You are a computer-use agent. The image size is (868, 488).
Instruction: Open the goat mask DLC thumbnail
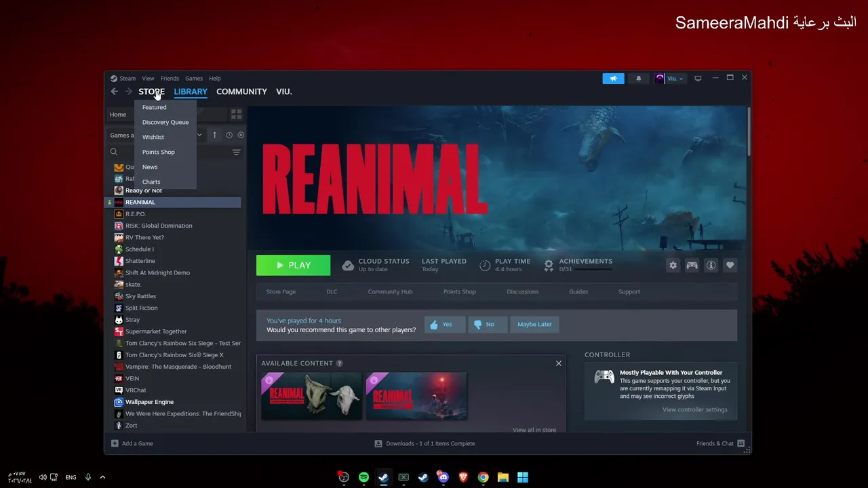tap(311, 396)
